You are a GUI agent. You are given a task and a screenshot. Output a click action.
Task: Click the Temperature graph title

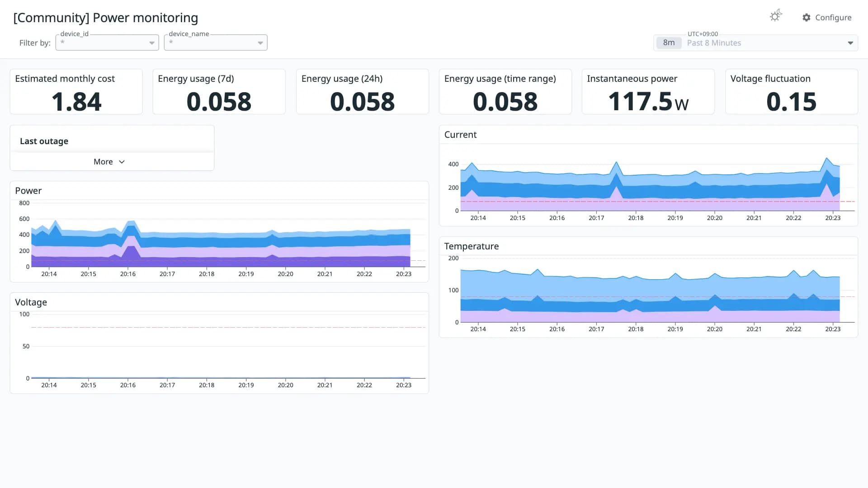471,246
